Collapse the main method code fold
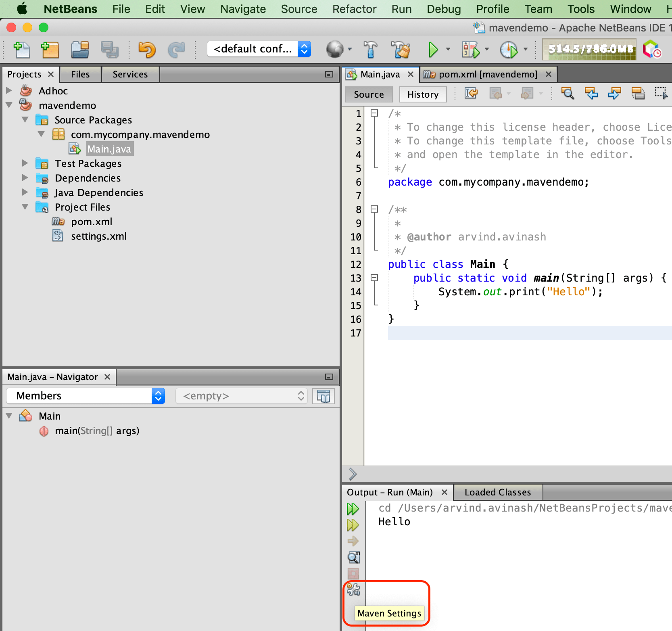Image resolution: width=672 pixels, height=631 pixels. pyautogui.click(x=374, y=278)
